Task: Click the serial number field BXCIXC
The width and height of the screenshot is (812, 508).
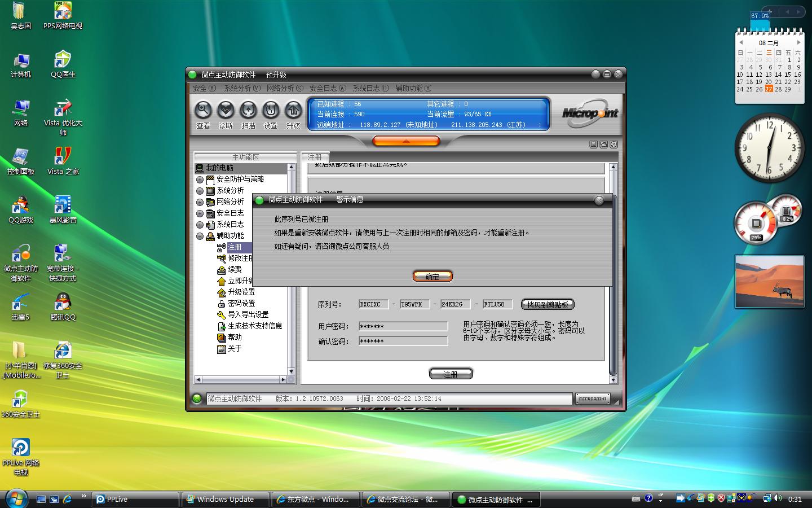Action: [373, 304]
